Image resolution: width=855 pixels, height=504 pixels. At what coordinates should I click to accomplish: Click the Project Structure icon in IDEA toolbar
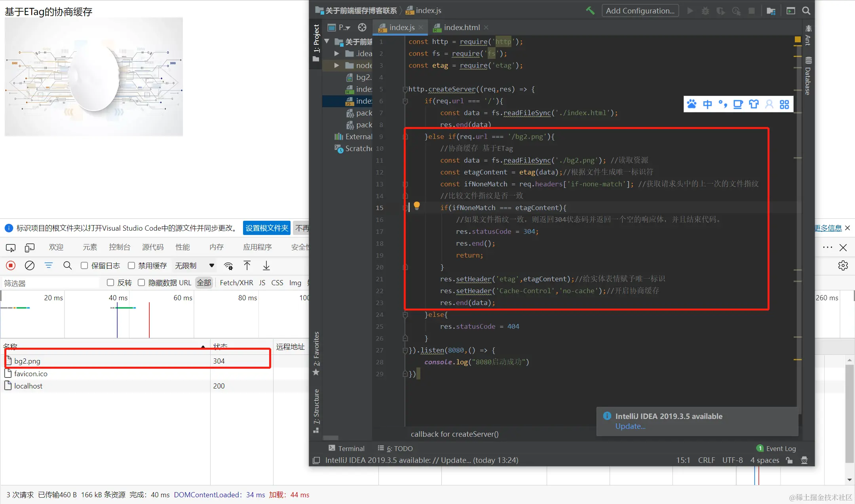771,11
